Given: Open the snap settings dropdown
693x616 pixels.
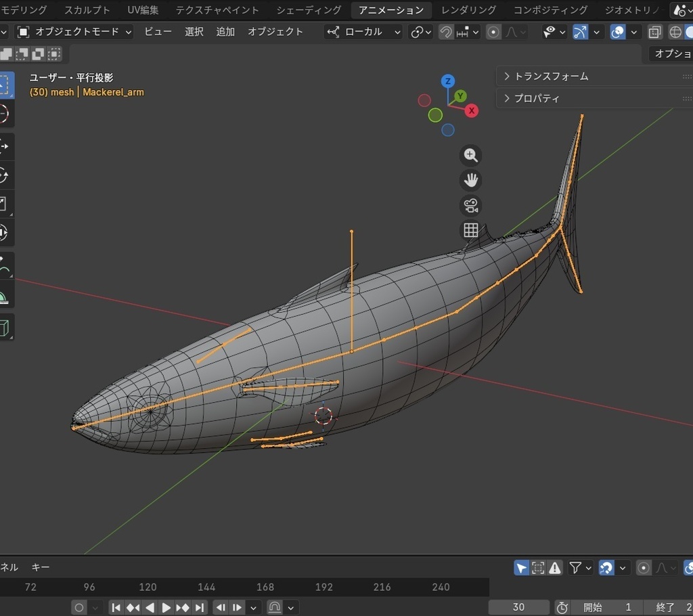Looking at the screenshot, I should click(x=468, y=32).
